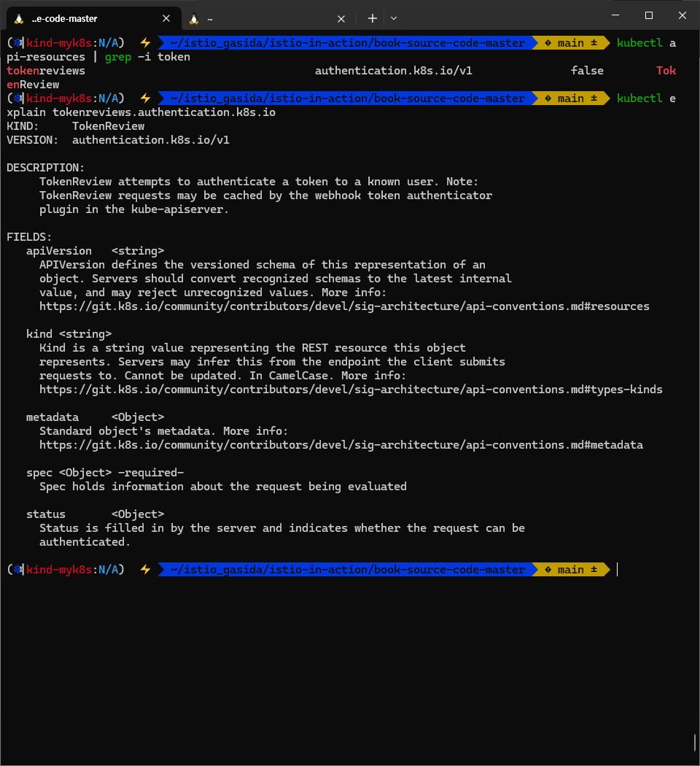
Task: Click the 'DESCRIPTION:' heading
Action: click(x=45, y=168)
